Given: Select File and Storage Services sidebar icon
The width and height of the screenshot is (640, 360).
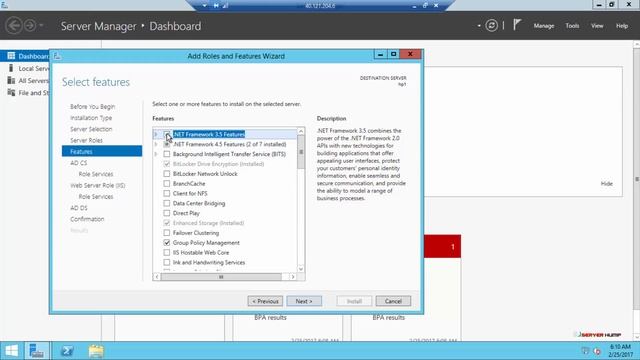Looking at the screenshot, I should click(11, 93).
